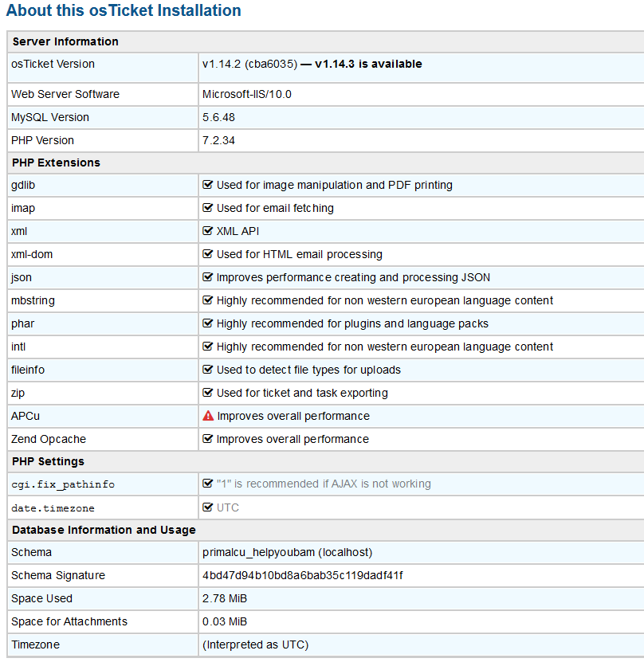The image size is (644, 666).
Task: Click the XML API check icon
Action: [x=208, y=231]
